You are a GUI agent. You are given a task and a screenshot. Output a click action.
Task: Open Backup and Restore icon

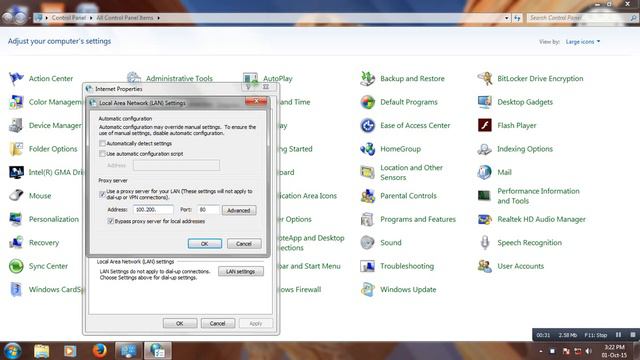coord(367,78)
